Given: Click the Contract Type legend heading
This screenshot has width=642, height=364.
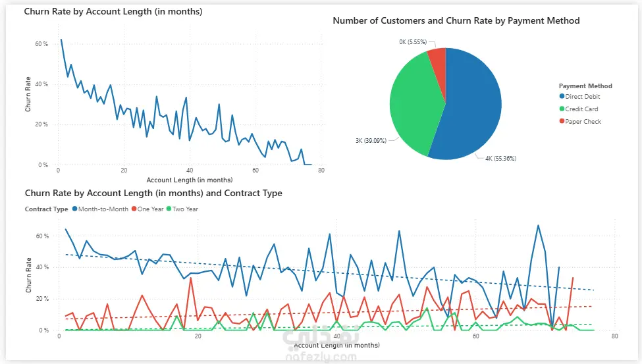Looking at the screenshot, I should [x=46, y=209].
